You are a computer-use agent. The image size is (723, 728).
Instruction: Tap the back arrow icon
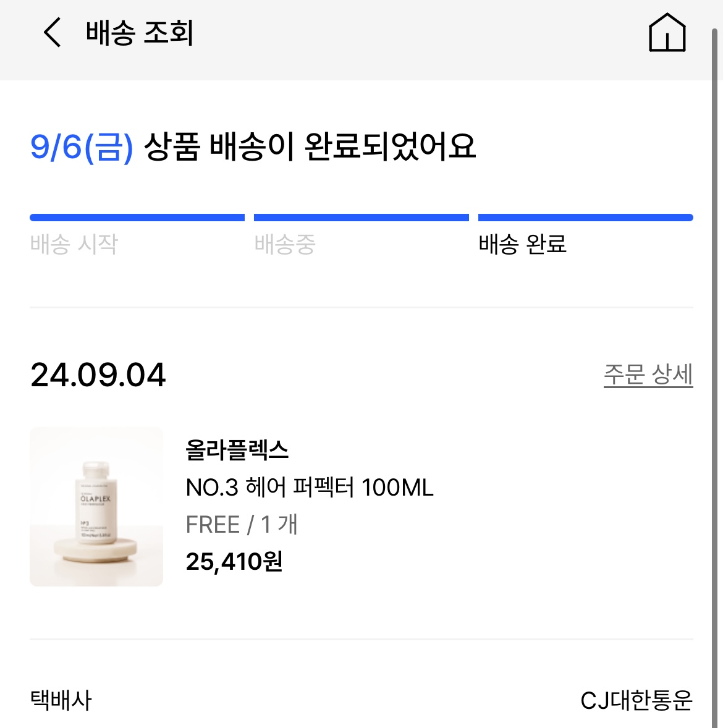tap(52, 32)
